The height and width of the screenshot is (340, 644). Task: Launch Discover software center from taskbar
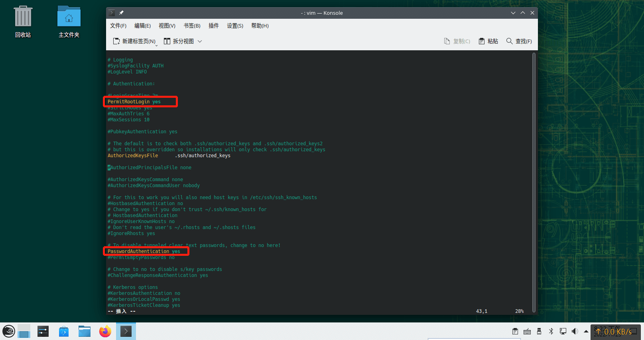coord(64,331)
